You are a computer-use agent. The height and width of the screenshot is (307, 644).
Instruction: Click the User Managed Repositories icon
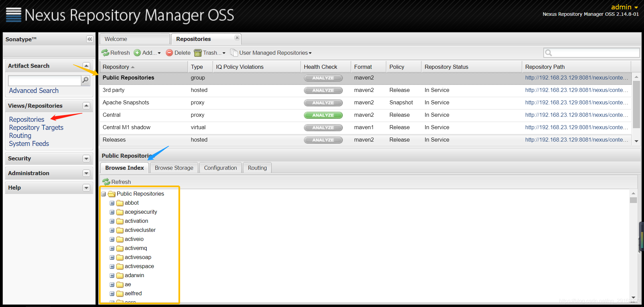pyautogui.click(x=234, y=53)
